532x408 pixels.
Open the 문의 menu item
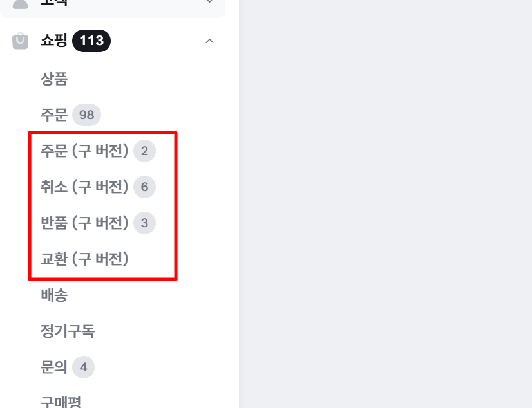(54, 367)
